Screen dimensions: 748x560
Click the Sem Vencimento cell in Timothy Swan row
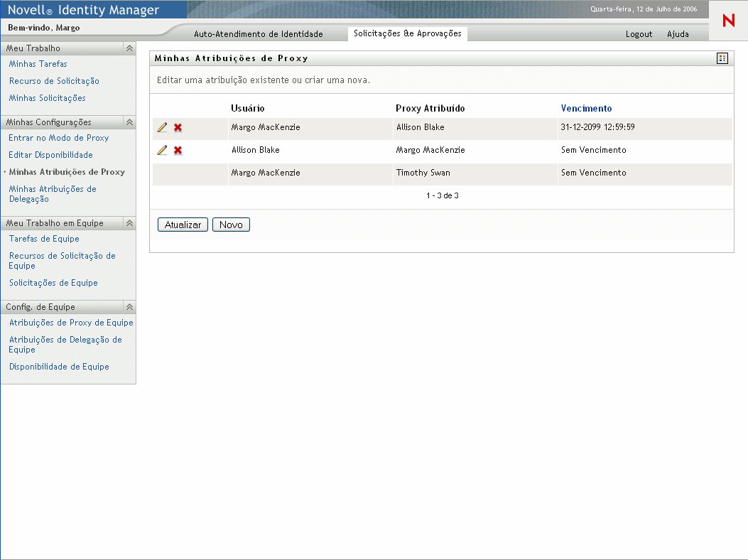(593, 173)
